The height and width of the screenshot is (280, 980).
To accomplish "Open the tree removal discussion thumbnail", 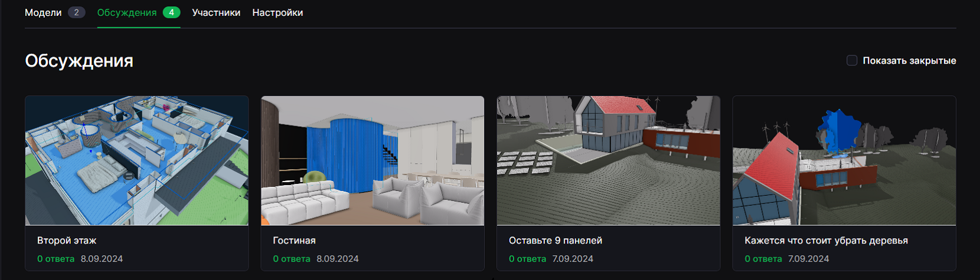I will (x=844, y=160).
